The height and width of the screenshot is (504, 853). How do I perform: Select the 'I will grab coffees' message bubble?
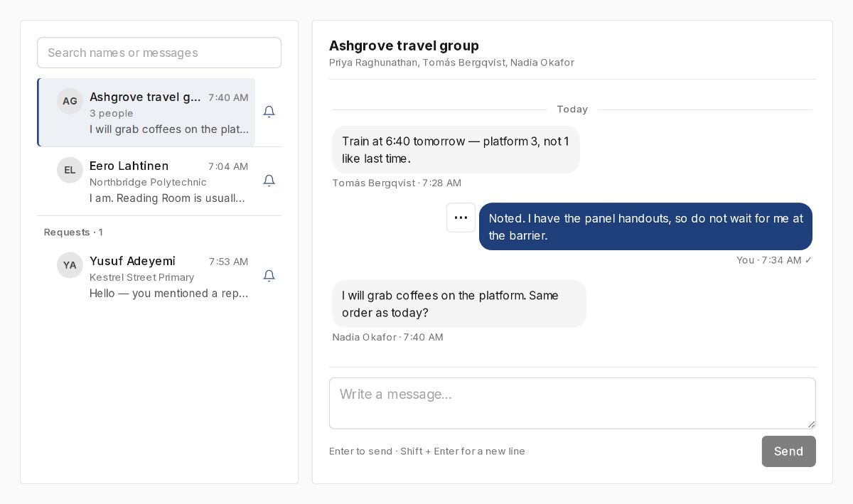(459, 304)
